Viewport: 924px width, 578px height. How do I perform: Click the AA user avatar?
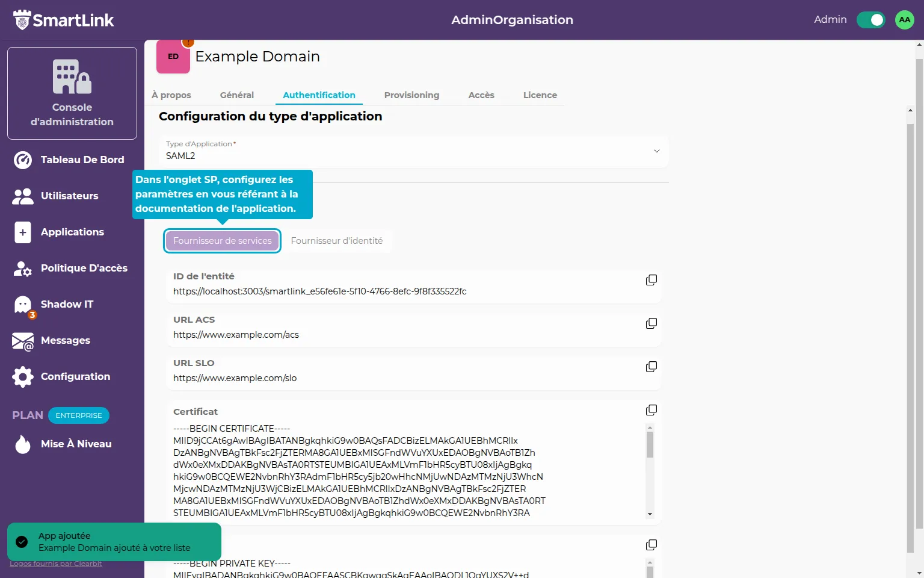[904, 20]
